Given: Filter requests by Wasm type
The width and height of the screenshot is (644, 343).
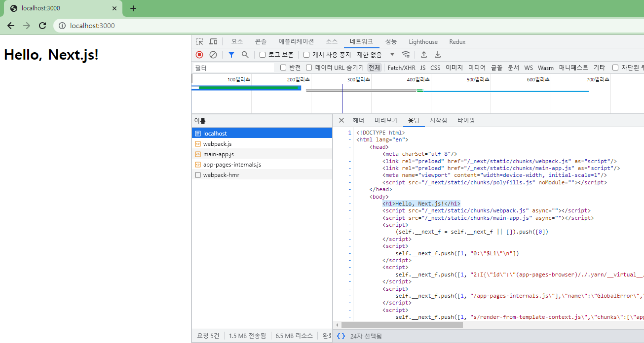Looking at the screenshot, I should tap(546, 68).
